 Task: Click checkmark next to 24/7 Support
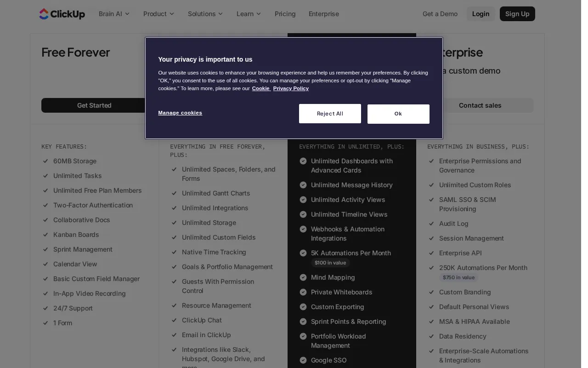coord(45,308)
